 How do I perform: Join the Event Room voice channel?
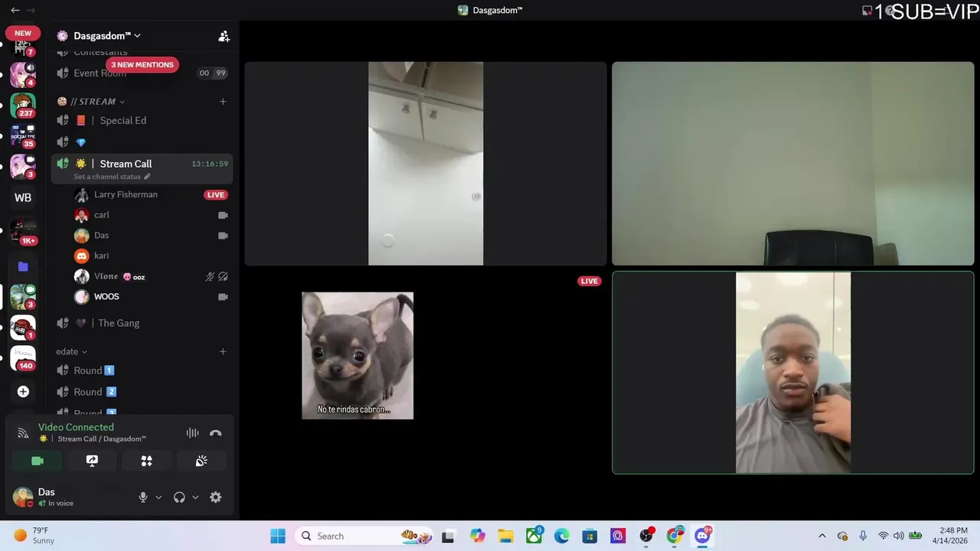point(142,73)
